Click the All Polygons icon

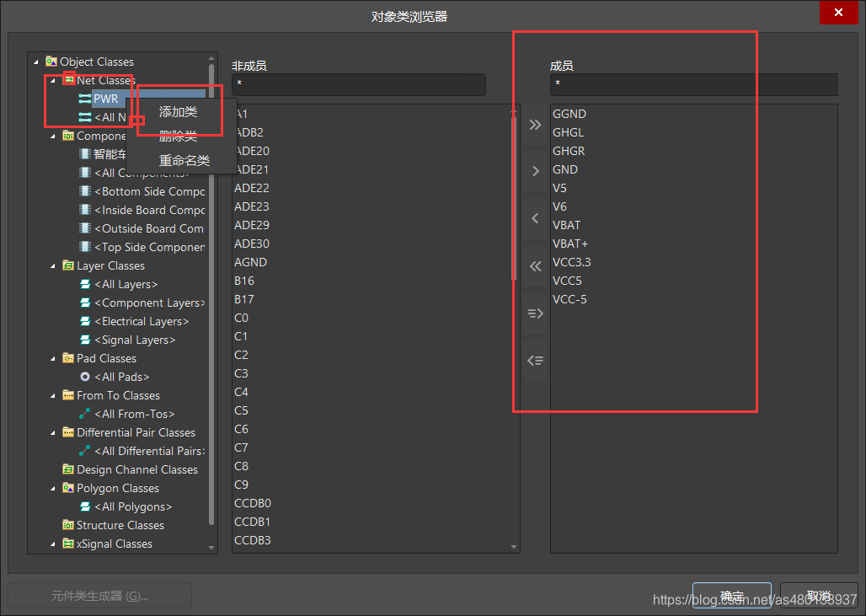click(84, 506)
